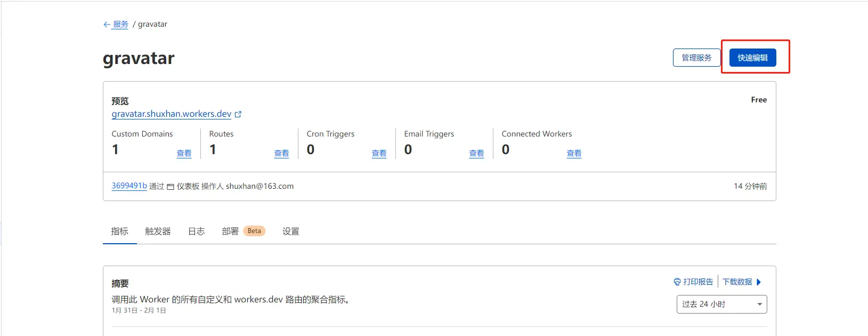Click the Free plan label
Image resolution: width=868 pixels, height=336 pixels.
(759, 100)
